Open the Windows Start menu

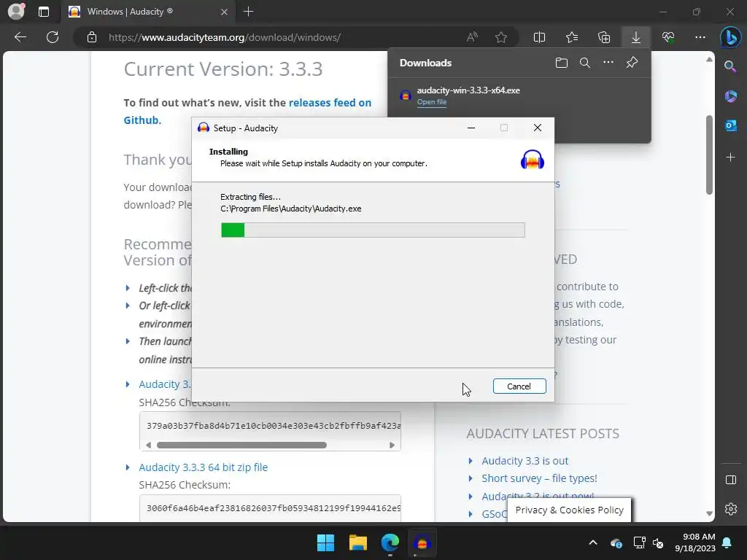click(x=326, y=542)
